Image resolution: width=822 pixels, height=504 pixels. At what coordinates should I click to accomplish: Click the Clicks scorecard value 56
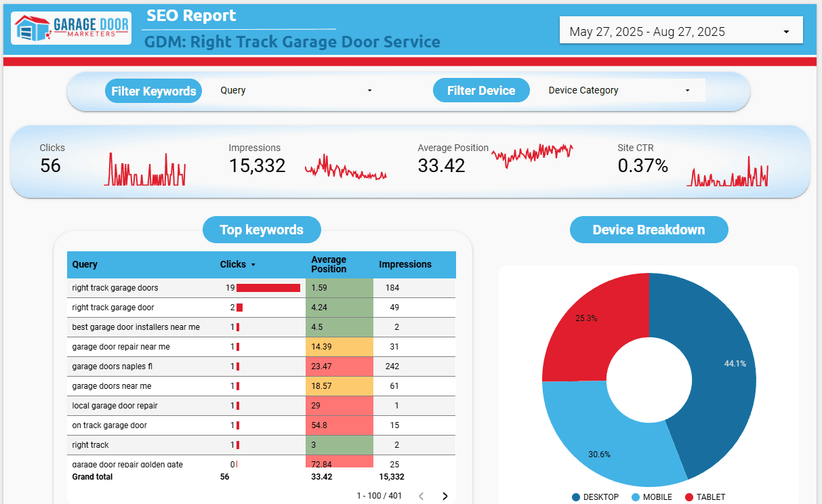(50, 165)
